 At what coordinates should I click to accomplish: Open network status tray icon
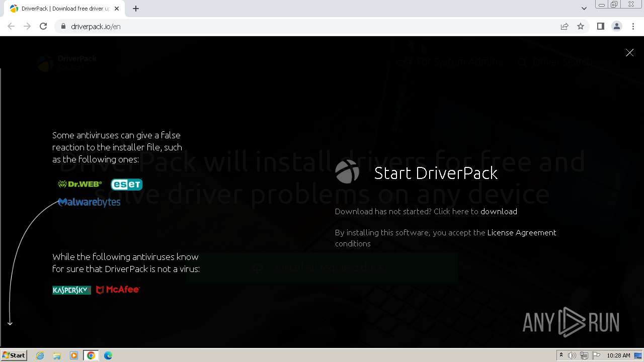[x=584, y=355]
